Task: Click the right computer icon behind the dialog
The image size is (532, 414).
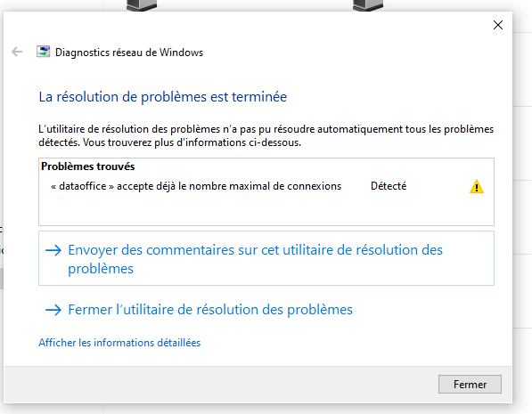Action: [368, 5]
